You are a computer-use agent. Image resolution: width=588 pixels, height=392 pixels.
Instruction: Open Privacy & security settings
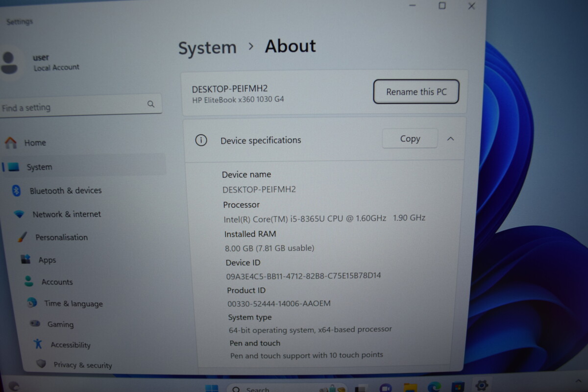point(83,365)
